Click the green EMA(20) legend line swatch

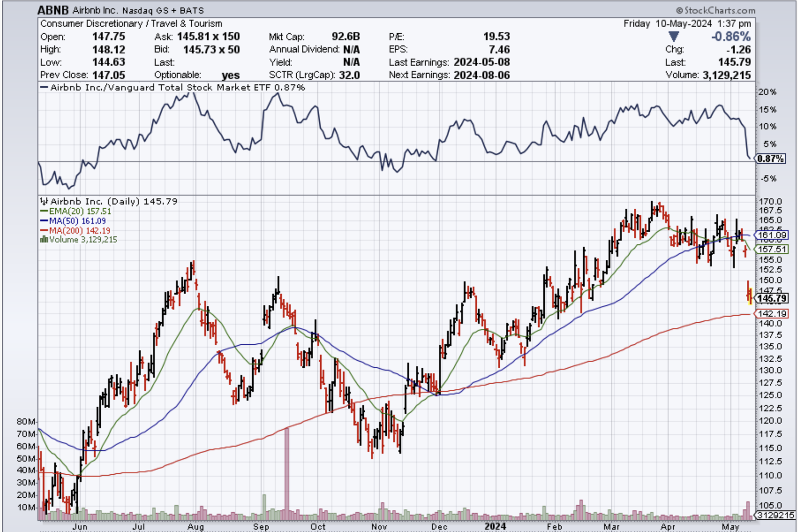(44, 211)
